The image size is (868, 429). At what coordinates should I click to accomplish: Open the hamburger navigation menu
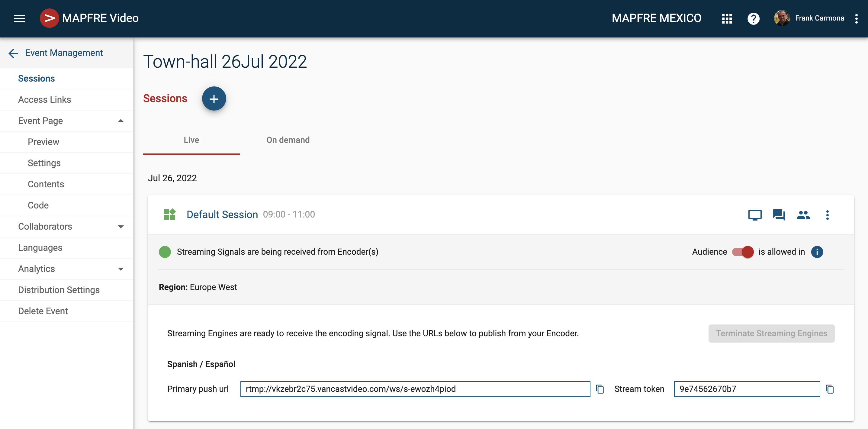click(x=19, y=18)
